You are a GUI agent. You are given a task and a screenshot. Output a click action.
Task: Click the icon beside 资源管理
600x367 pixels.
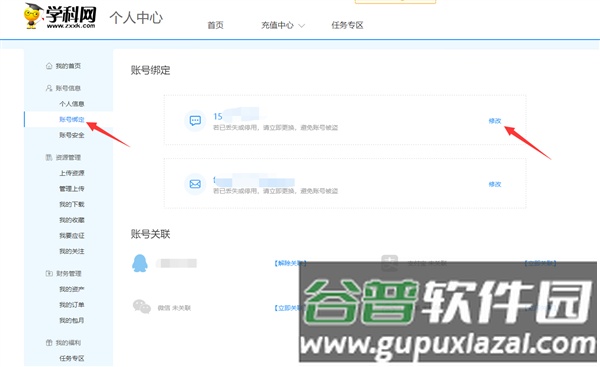coord(49,157)
